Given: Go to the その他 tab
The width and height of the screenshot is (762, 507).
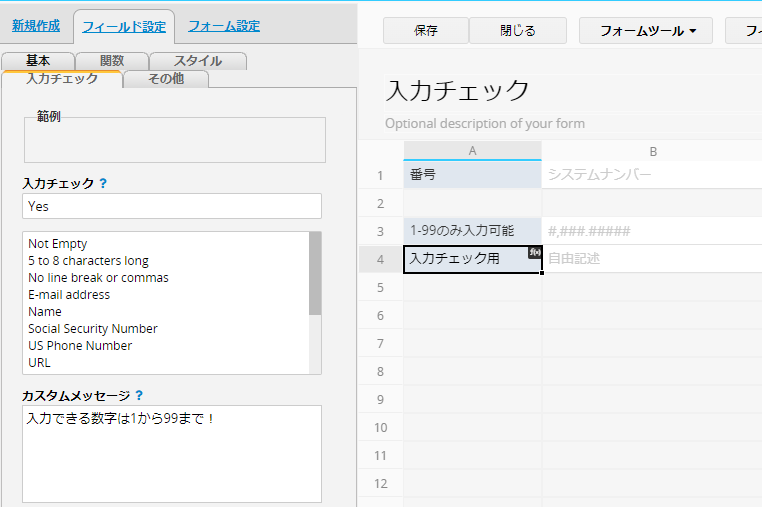Looking at the screenshot, I should [x=166, y=79].
